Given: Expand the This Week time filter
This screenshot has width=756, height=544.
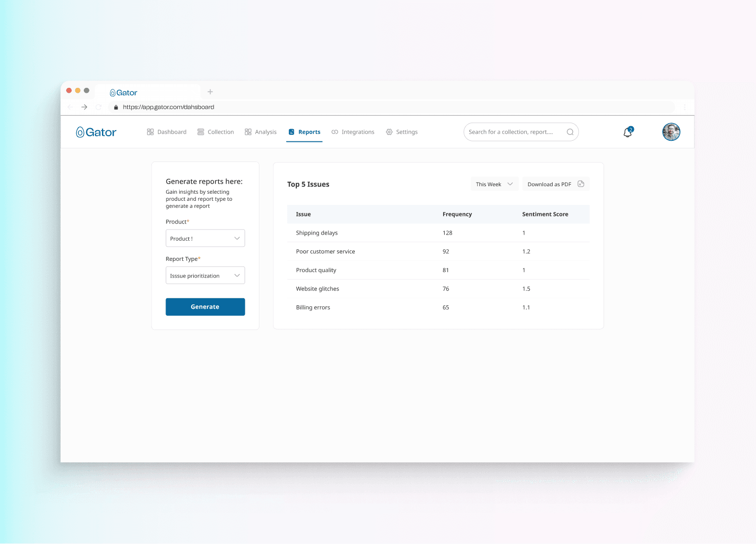Looking at the screenshot, I should coord(494,184).
